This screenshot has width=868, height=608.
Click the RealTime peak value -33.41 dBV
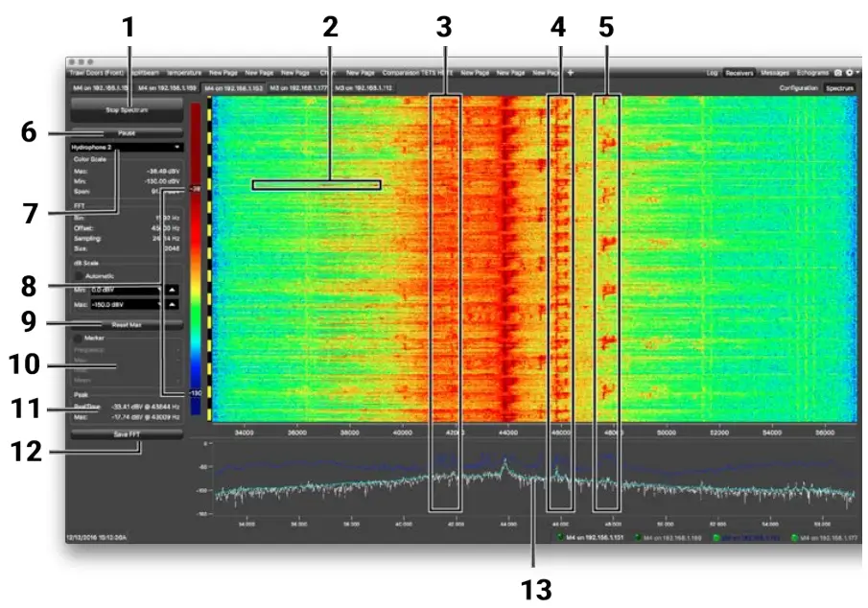point(146,407)
